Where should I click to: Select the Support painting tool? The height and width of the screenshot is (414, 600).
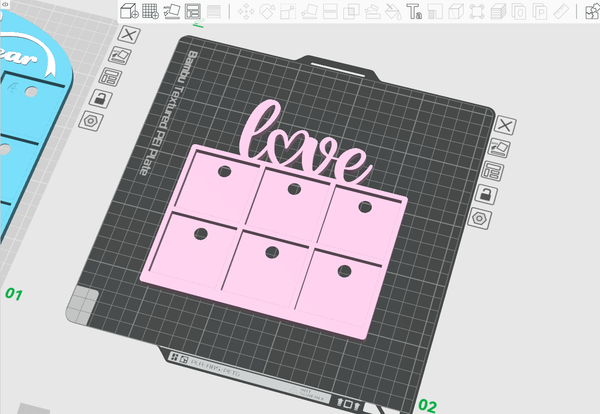pos(372,12)
